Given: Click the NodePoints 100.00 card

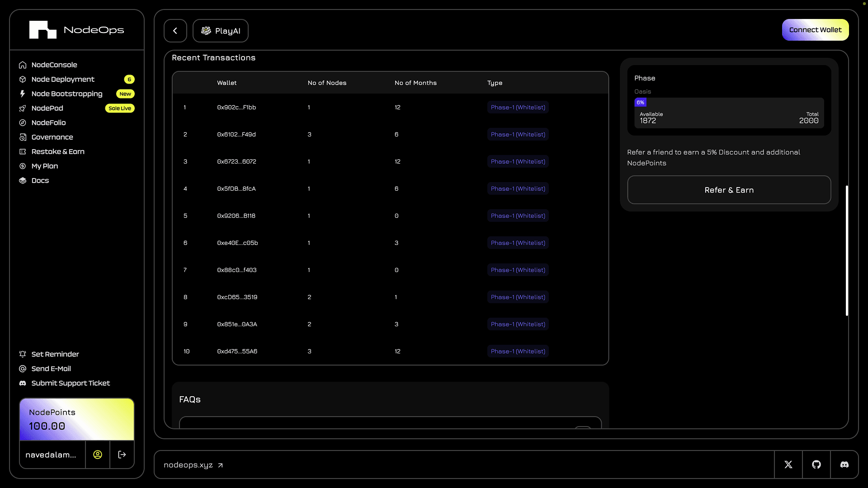Looking at the screenshot, I should click(x=77, y=419).
